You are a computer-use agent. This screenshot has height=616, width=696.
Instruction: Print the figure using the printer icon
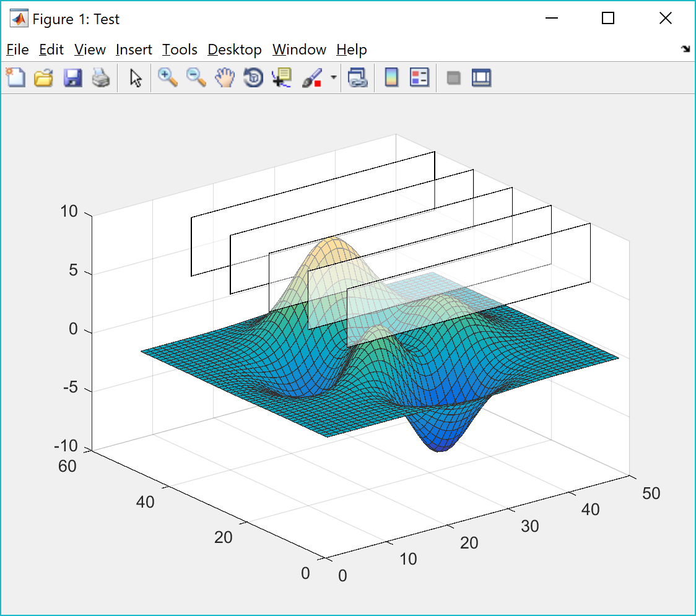(x=101, y=78)
